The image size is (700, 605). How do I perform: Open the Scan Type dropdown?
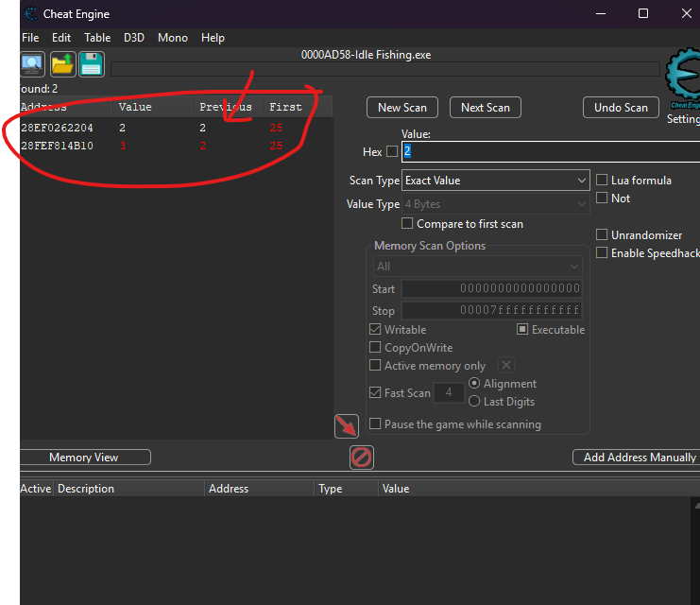(x=496, y=181)
